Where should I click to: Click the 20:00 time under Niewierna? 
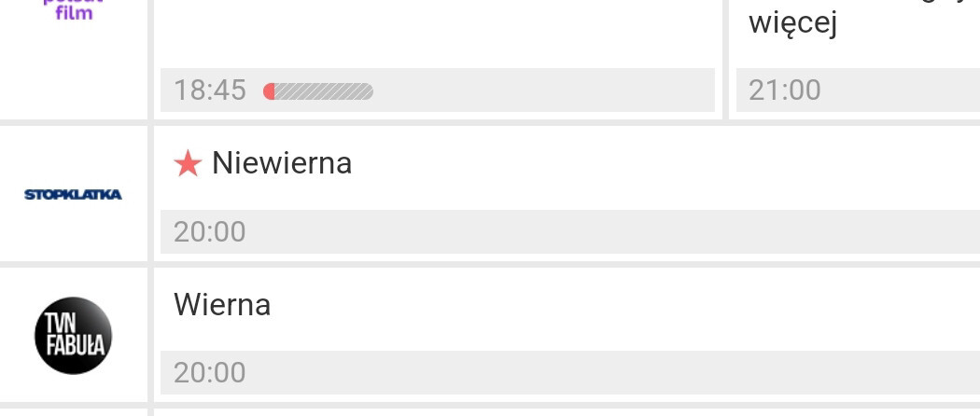tap(210, 231)
